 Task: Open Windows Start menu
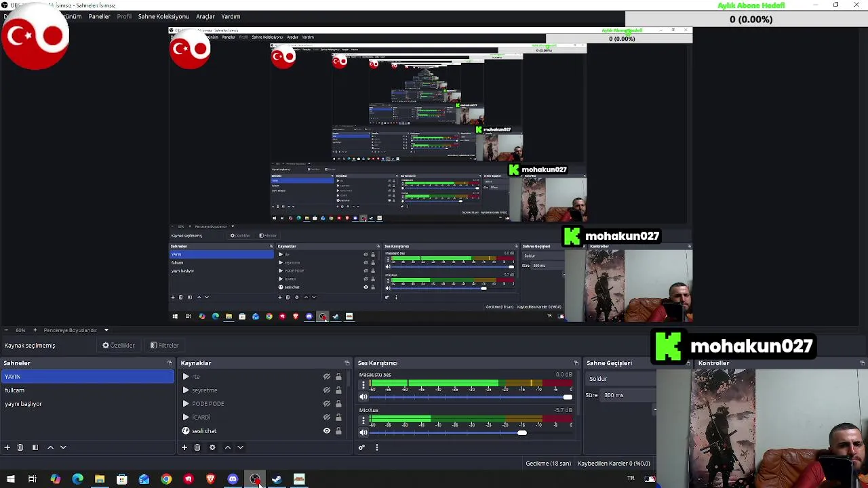coord(10,479)
